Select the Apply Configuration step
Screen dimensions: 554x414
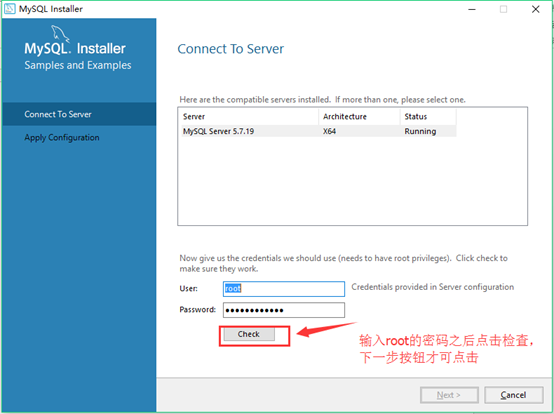[x=79, y=137]
